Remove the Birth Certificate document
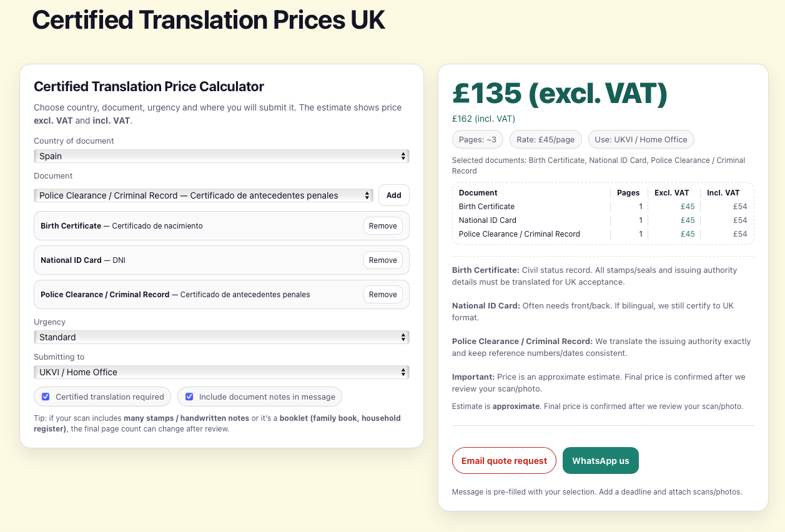The height and width of the screenshot is (532, 785). pyautogui.click(x=383, y=226)
